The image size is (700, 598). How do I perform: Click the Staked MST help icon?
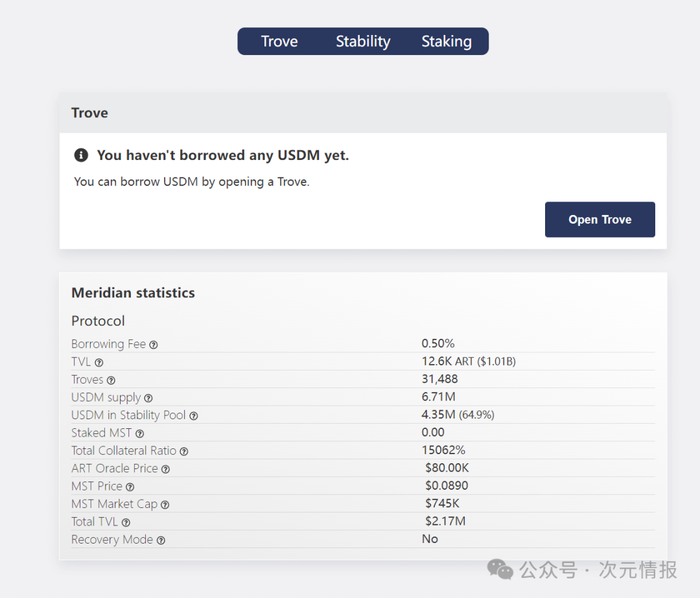139,433
